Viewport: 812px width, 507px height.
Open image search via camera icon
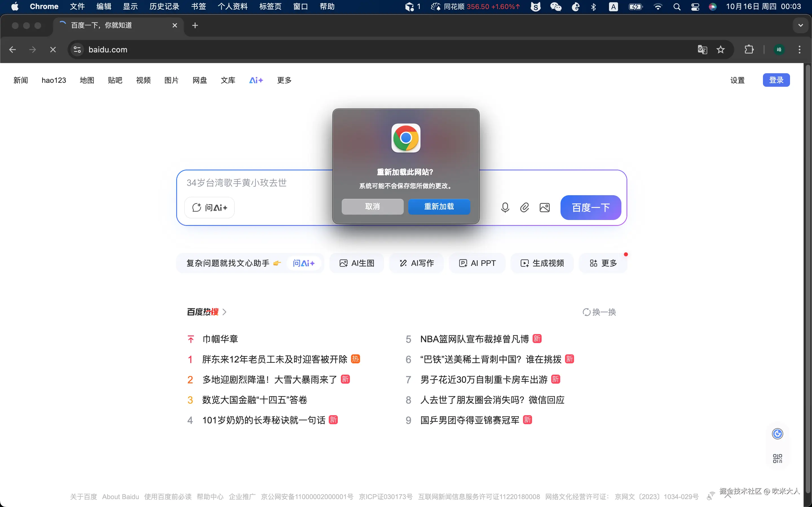click(544, 207)
